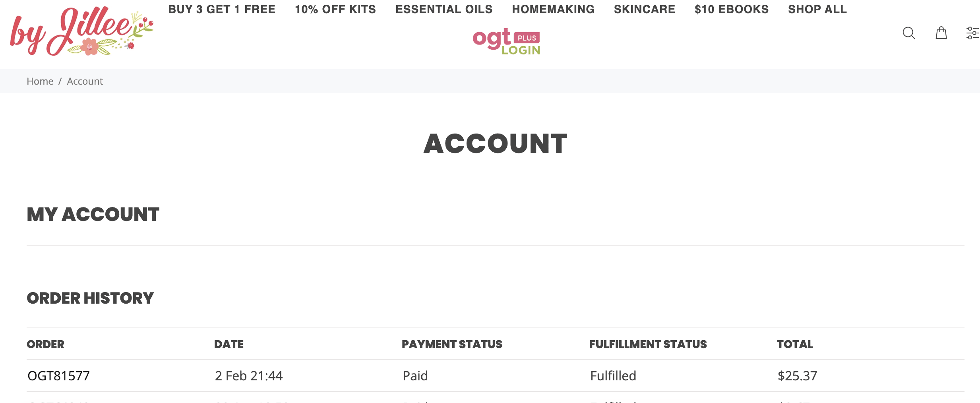Viewport: 980px width, 403px height.
Task: Click the Fulfillment Status column header
Action: [648, 344]
